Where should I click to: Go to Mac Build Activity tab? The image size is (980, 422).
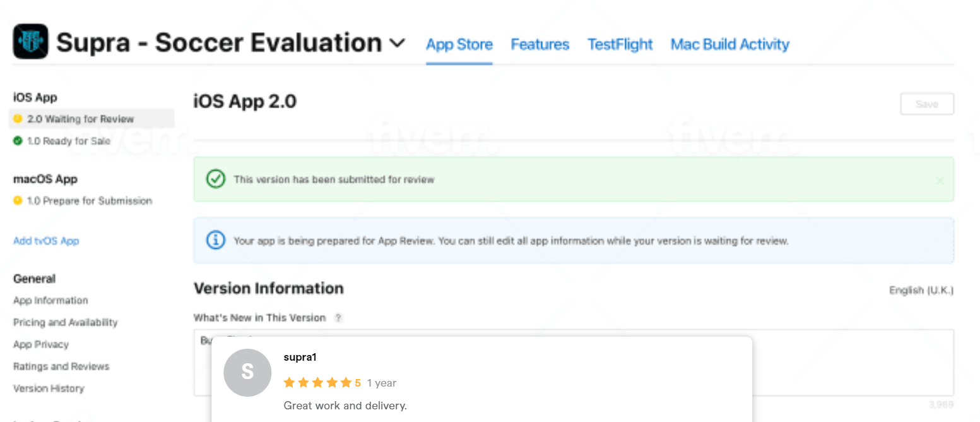tap(729, 45)
